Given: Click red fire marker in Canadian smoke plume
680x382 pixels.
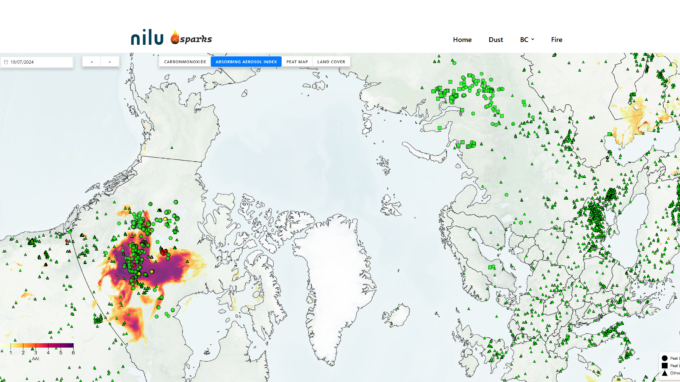Looking at the screenshot, I should [x=163, y=251].
